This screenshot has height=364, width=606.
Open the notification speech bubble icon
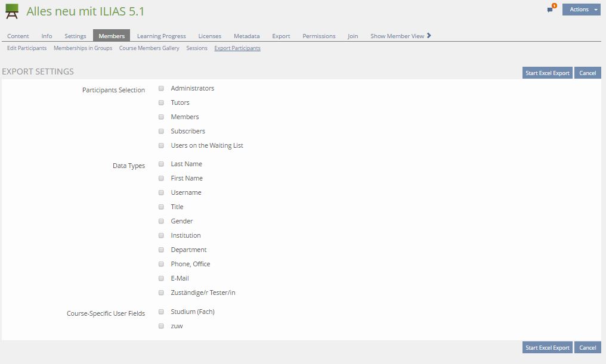click(x=550, y=10)
